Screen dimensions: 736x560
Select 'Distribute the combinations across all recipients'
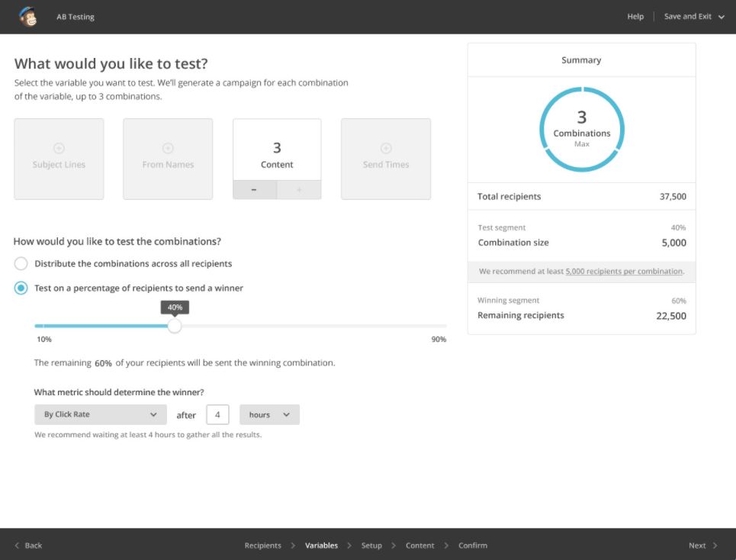tap(21, 263)
